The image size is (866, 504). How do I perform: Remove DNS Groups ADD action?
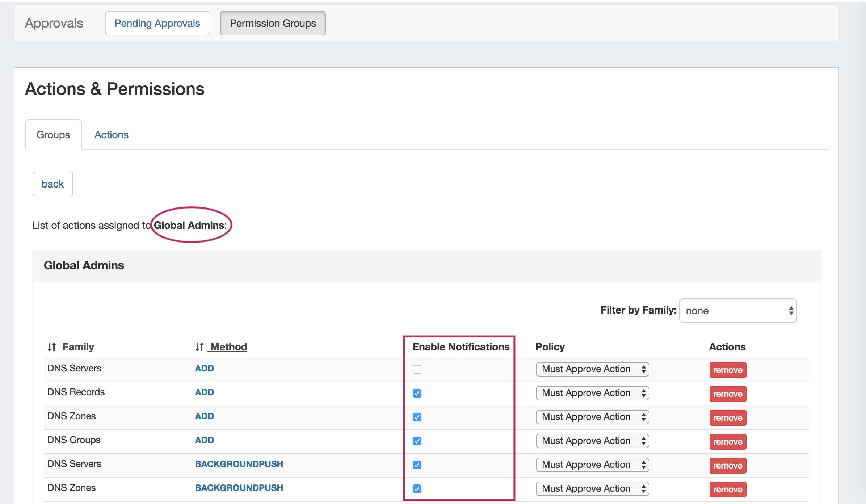click(x=728, y=442)
